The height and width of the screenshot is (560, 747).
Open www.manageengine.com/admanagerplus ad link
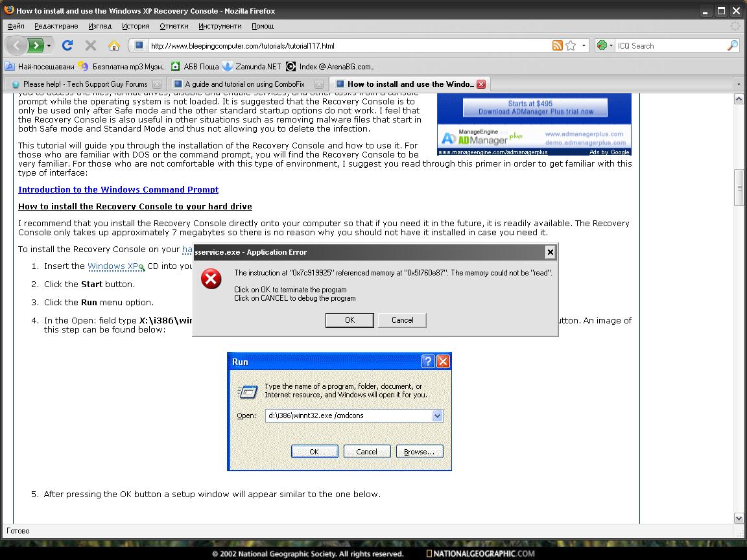[x=493, y=152]
